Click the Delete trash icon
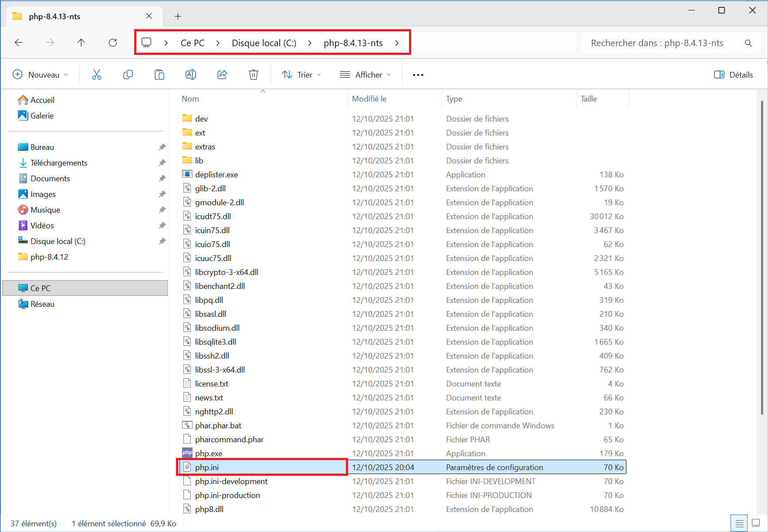The image size is (768, 532). (x=254, y=75)
